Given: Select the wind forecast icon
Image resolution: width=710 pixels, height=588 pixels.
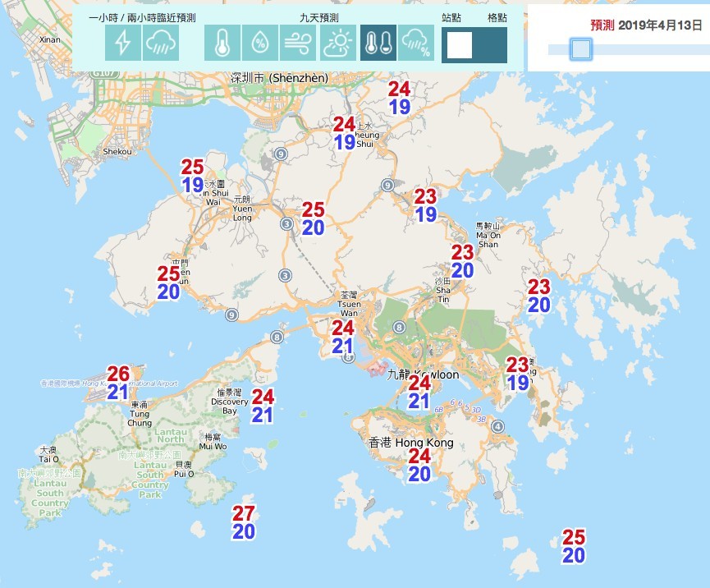Looking at the screenshot, I should point(295,44).
